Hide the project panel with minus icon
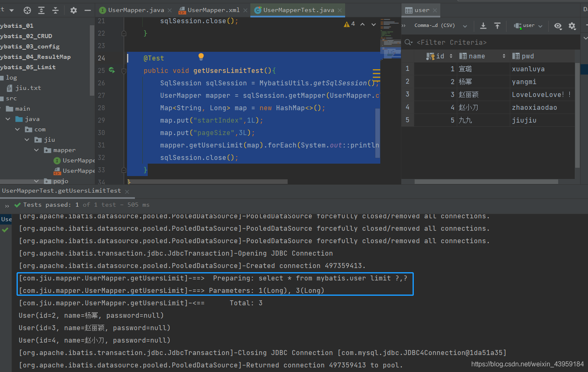This screenshot has width=588, height=372. tap(87, 10)
